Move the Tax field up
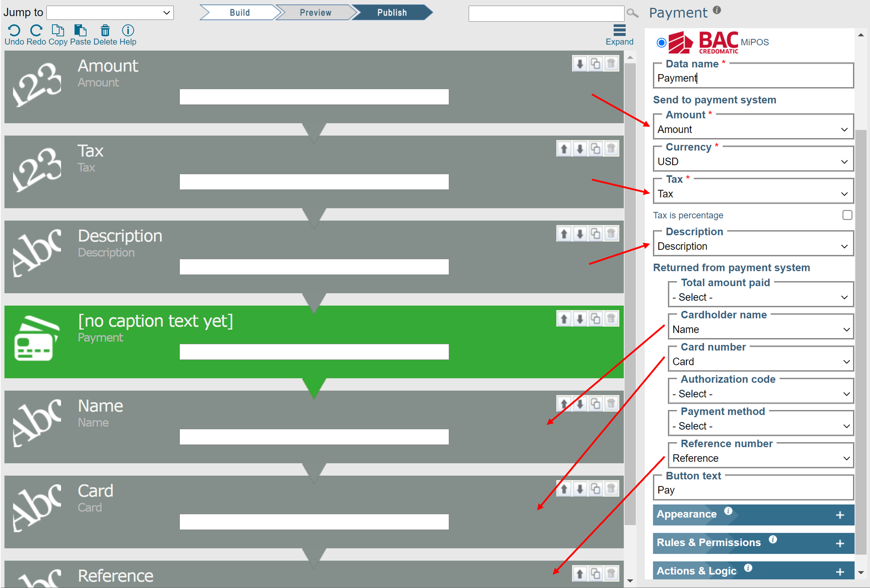The width and height of the screenshot is (870, 588). pyautogui.click(x=564, y=149)
